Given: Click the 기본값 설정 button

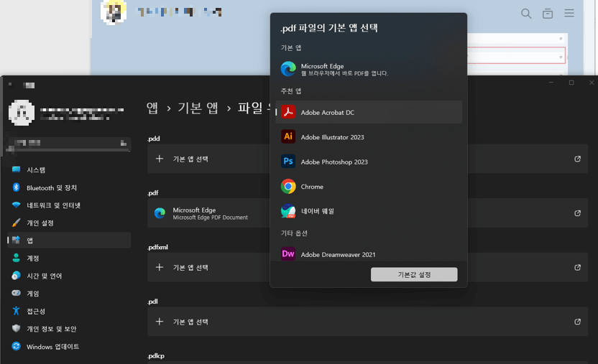Looking at the screenshot, I should click(x=414, y=274).
